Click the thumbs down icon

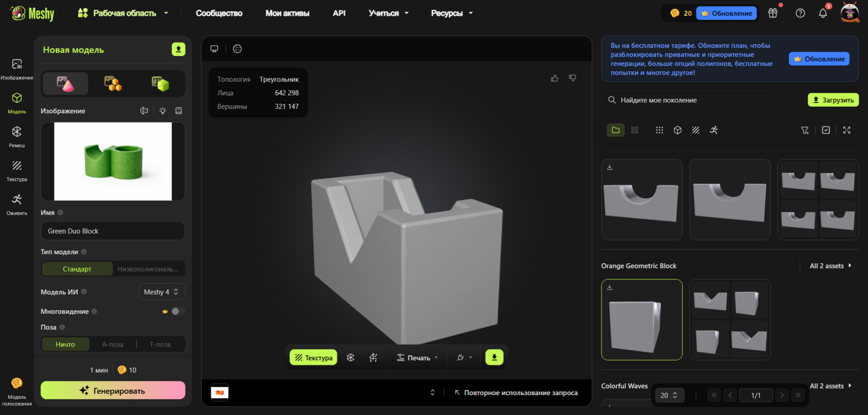point(573,78)
